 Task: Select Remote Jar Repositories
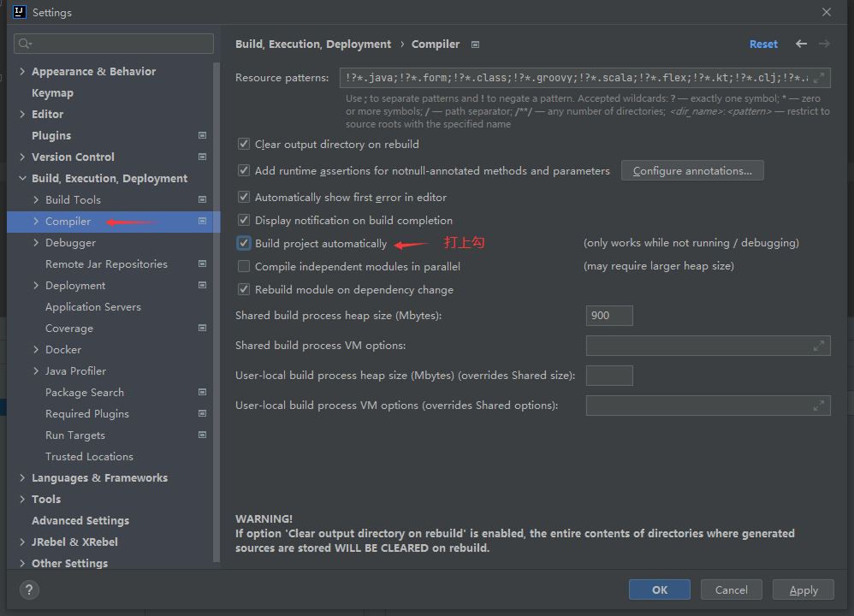pos(106,264)
